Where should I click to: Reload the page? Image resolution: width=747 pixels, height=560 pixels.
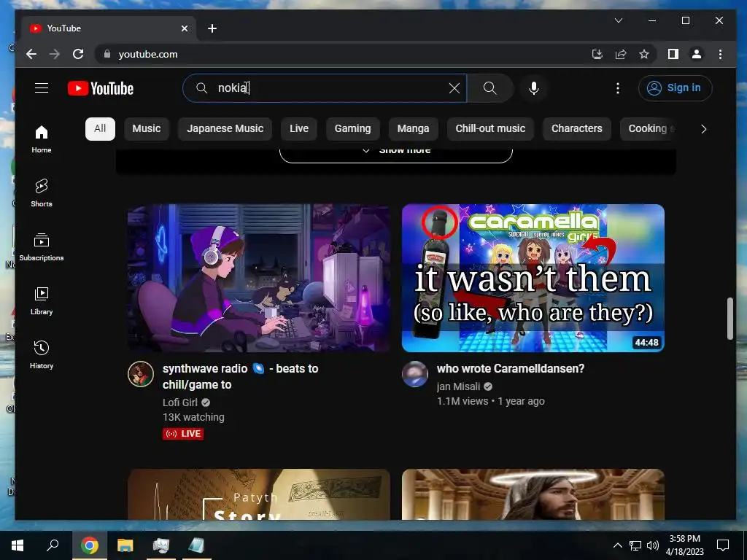click(x=78, y=54)
